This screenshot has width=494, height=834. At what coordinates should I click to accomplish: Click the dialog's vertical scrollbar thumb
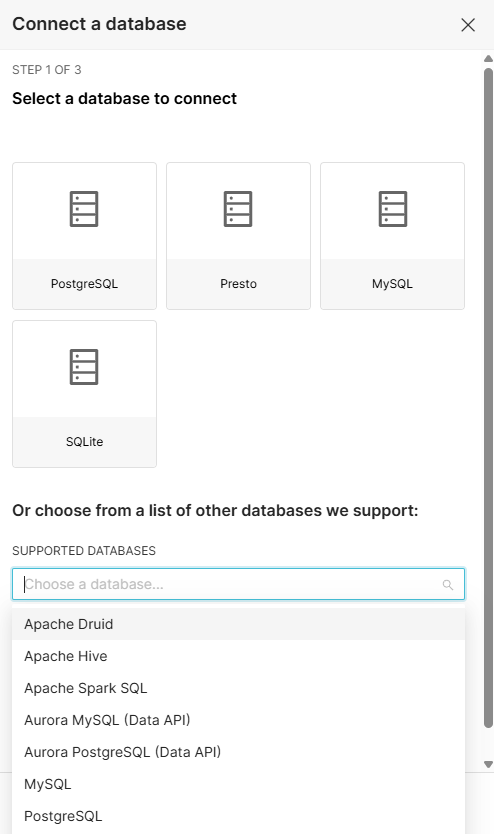488,397
